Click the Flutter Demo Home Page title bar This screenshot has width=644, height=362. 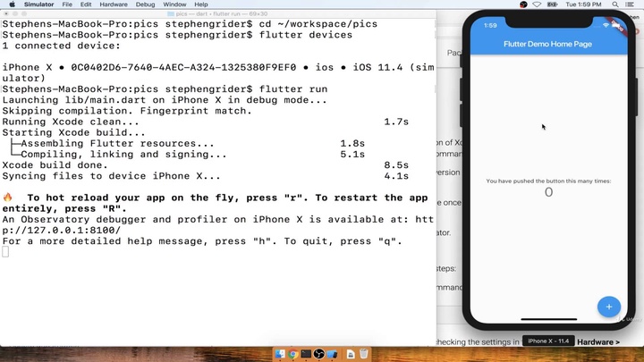pyautogui.click(x=548, y=43)
